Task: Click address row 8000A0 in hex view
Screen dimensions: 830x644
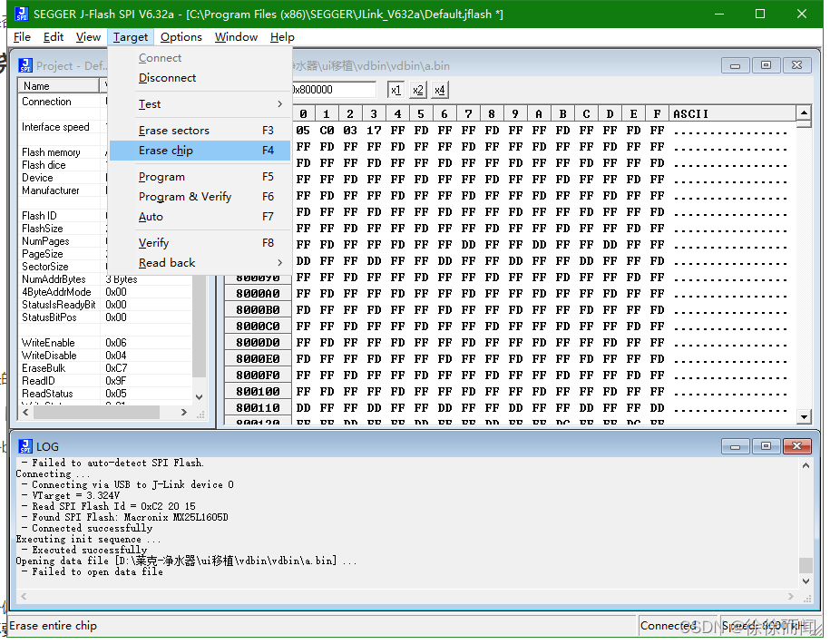Action: [258, 294]
